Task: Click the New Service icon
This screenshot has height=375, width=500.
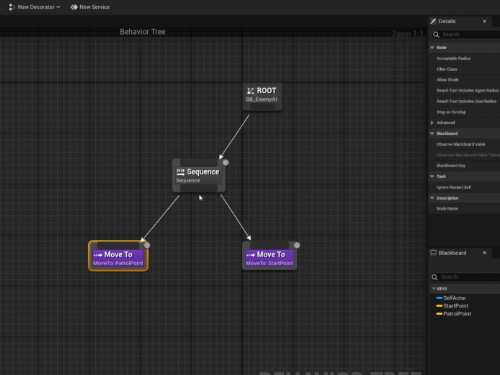Action: tap(74, 7)
